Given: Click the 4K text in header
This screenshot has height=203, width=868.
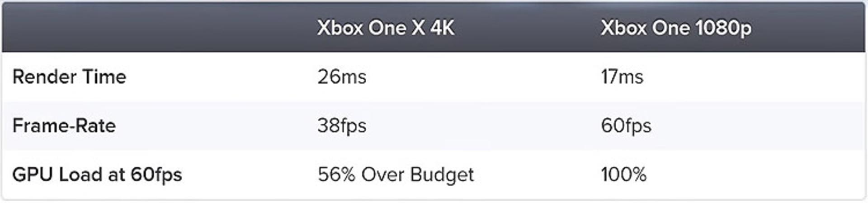Looking at the screenshot, I should pyautogui.click(x=442, y=28).
